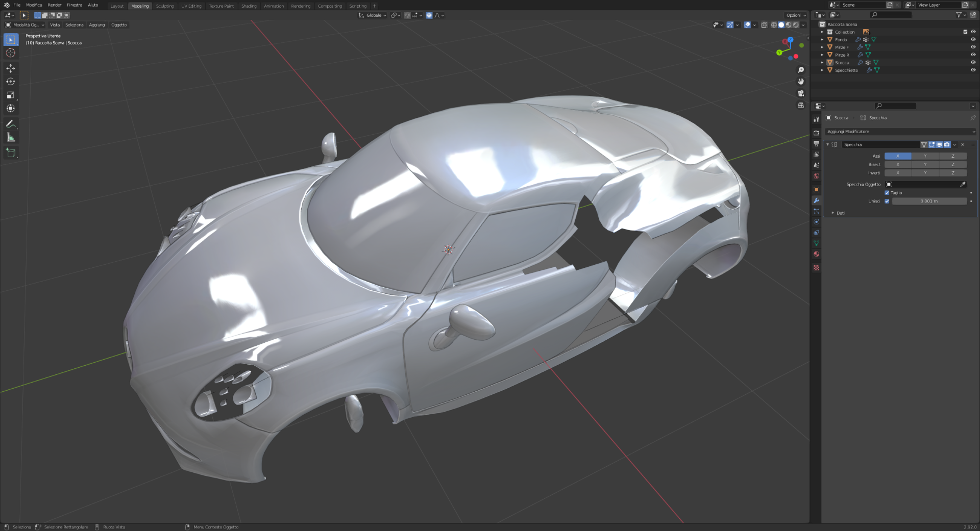
Task: Open the Render properties tab
Action: (x=817, y=133)
